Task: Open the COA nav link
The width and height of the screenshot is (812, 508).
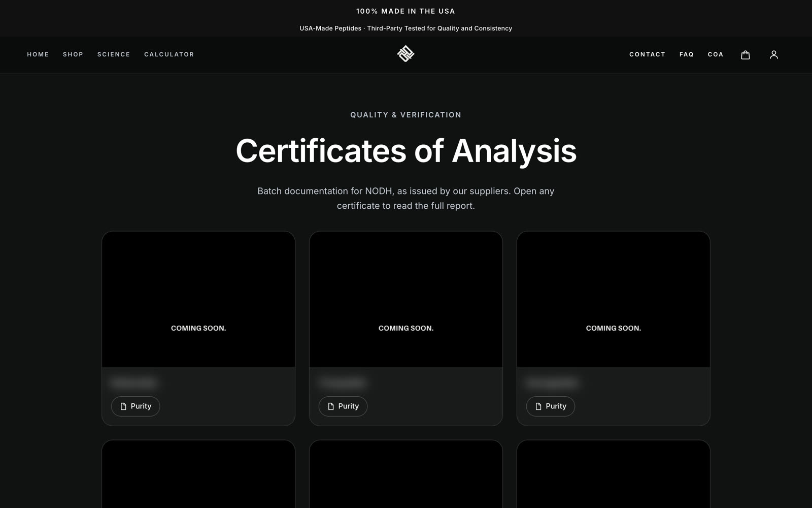Action: coord(716,54)
